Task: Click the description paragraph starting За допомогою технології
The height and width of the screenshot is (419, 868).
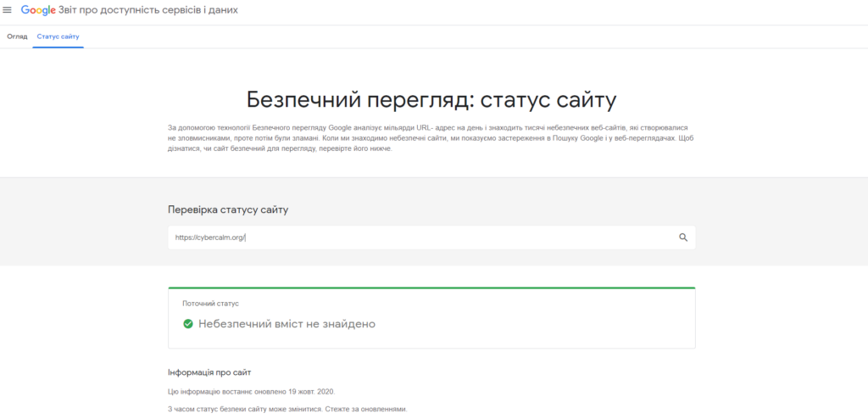Action: (x=431, y=138)
